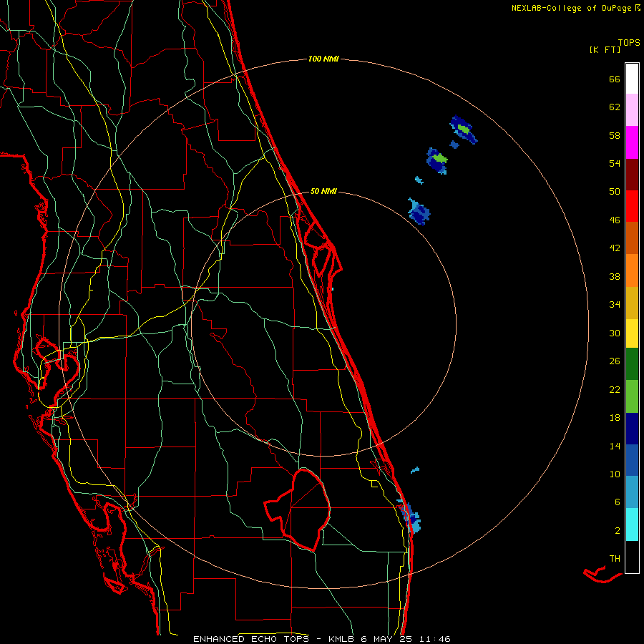Click the '22' legend value
This screenshot has height=644, width=644.
615,389
